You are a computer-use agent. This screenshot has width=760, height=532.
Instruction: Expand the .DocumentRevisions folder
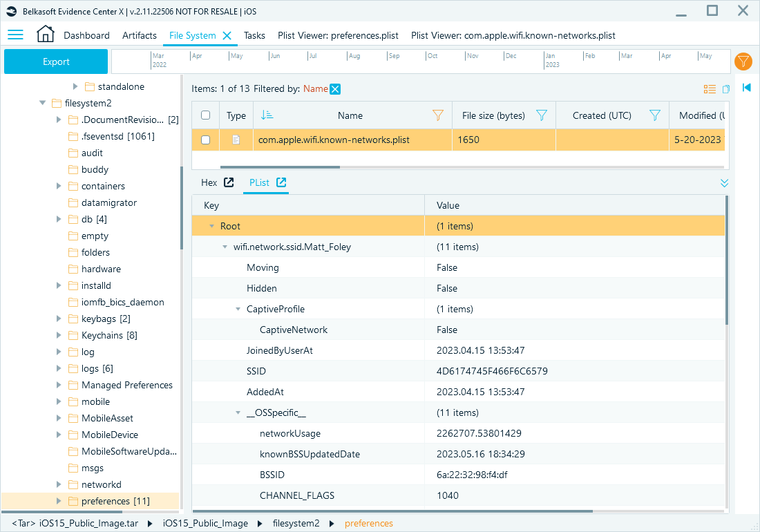point(59,120)
